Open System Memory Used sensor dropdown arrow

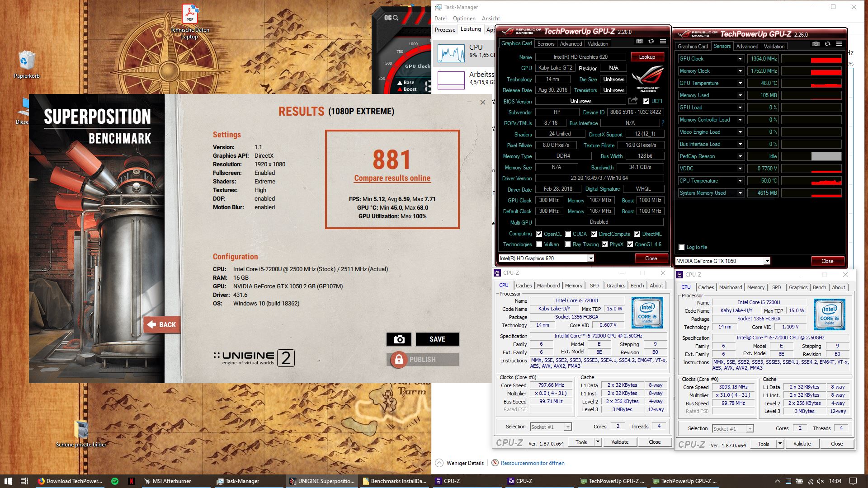point(740,193)
